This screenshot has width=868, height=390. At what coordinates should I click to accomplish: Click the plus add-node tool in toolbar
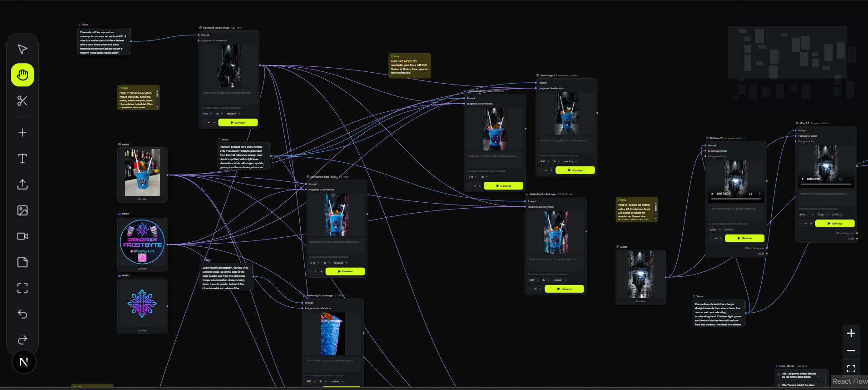click(22, 133)
